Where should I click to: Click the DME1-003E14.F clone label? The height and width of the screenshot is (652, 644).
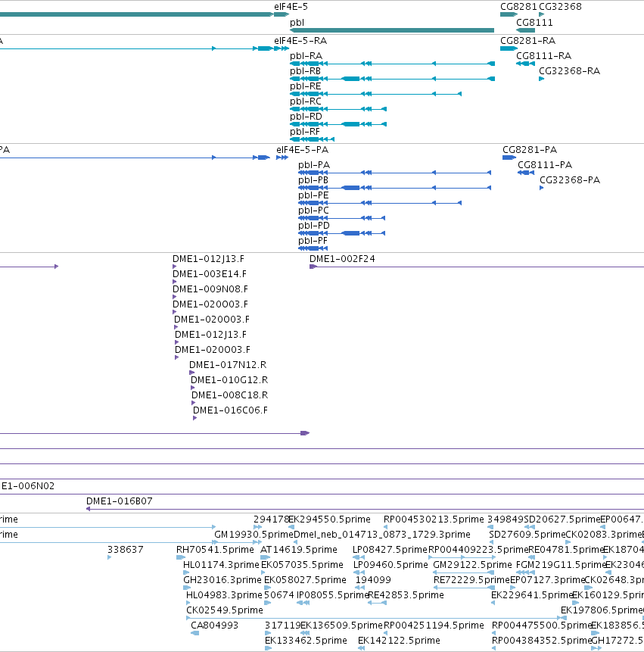tap(210, 274)
